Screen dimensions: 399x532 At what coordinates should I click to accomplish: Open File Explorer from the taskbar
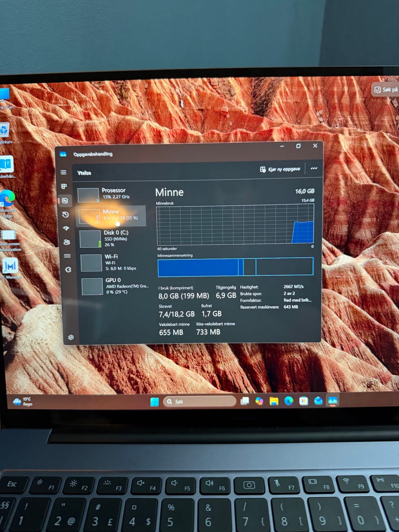tap(274, 401)
